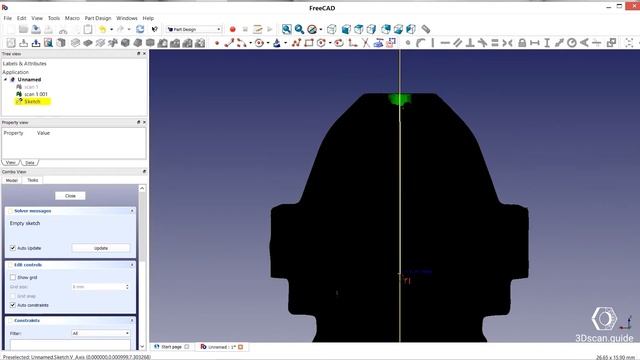Screen dimensions: 640x360
Task: Click the Grid size spinner arrows
Action: coord(127,287)
